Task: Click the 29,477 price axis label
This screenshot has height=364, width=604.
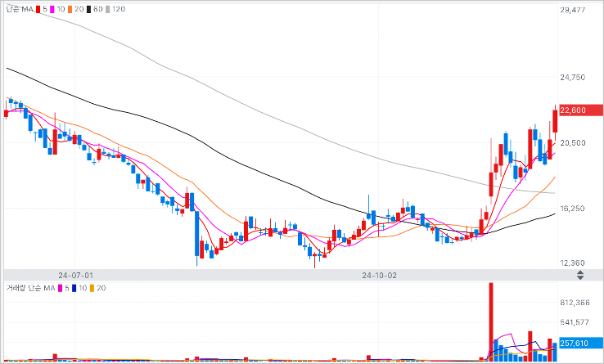Action: [572, 10]
